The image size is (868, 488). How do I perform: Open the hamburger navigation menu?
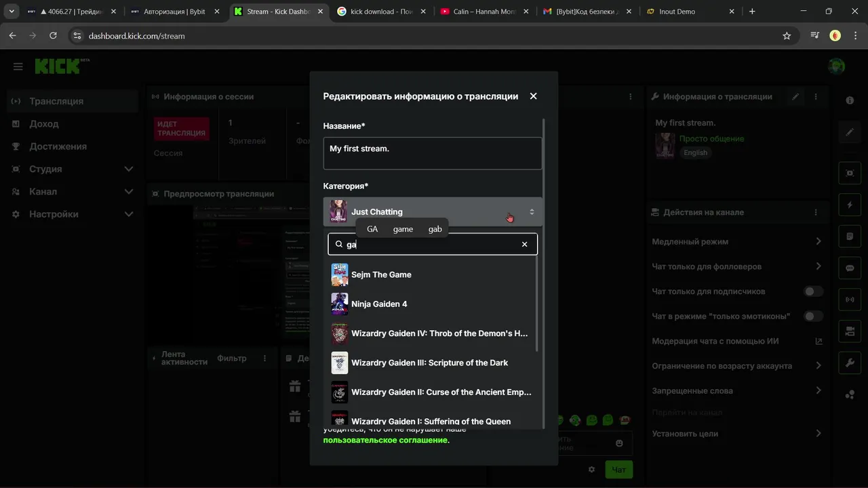click(18, 66)
